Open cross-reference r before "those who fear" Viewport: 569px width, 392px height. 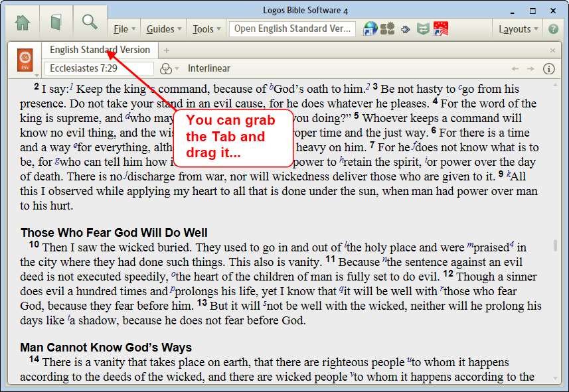pos(442,289)
